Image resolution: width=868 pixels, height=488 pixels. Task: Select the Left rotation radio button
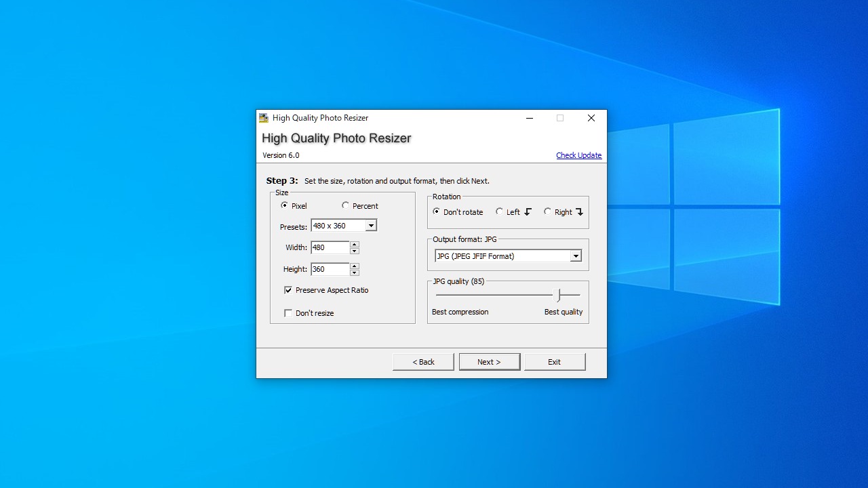(499, 211)
